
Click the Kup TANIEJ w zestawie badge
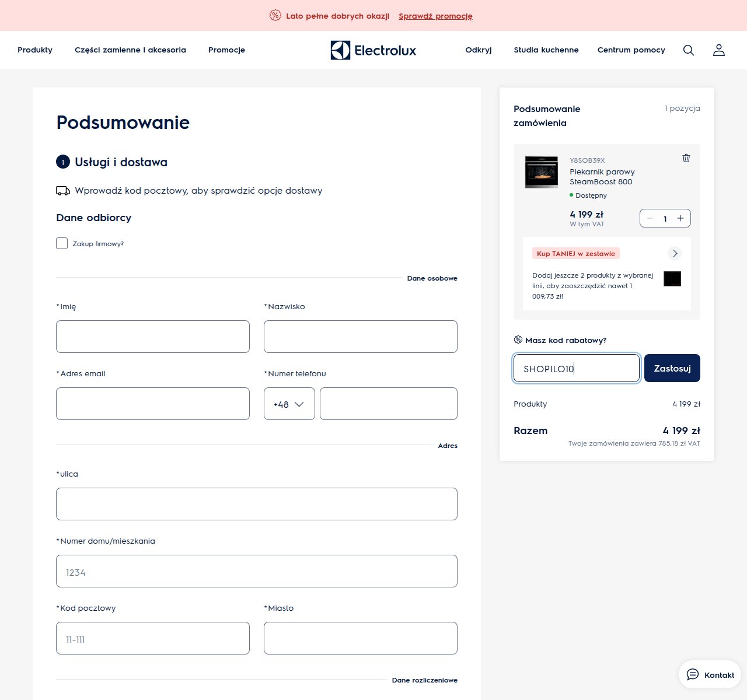click(x=576, y=253)
